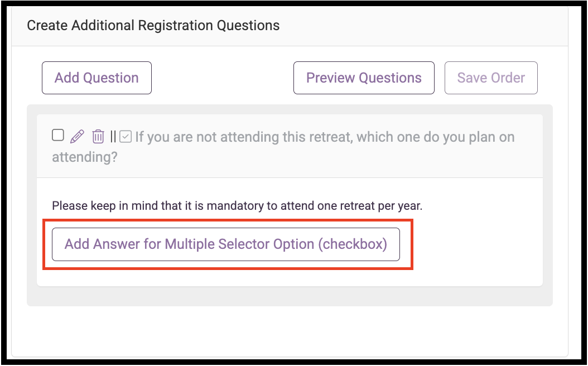Image resolution: width=588 pixels, height=366 pixels.
Task: Click the checkbox question-type icon before the title
Action: [126, 137]
